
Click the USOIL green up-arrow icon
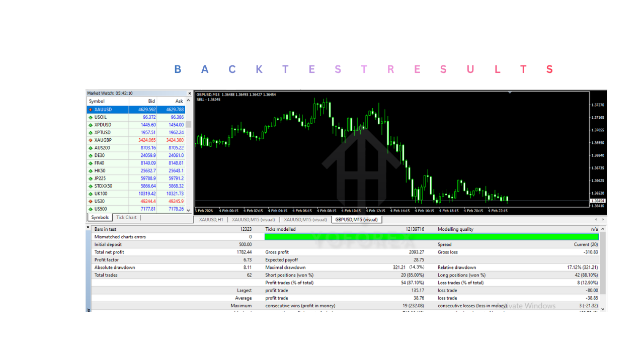(x=91, y=117)
